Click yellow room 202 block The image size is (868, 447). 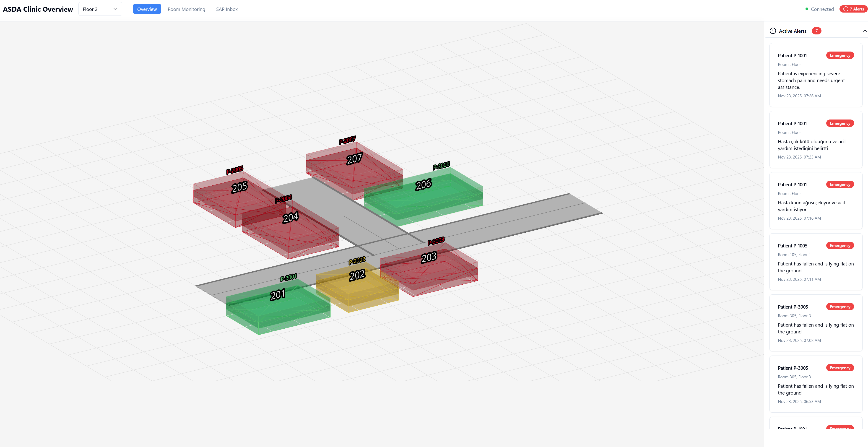point(357,290)
